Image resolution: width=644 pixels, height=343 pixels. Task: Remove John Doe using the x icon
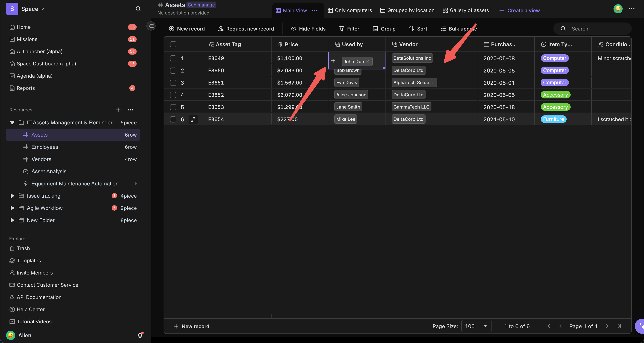pyautogui.click(x=368, y=62)
